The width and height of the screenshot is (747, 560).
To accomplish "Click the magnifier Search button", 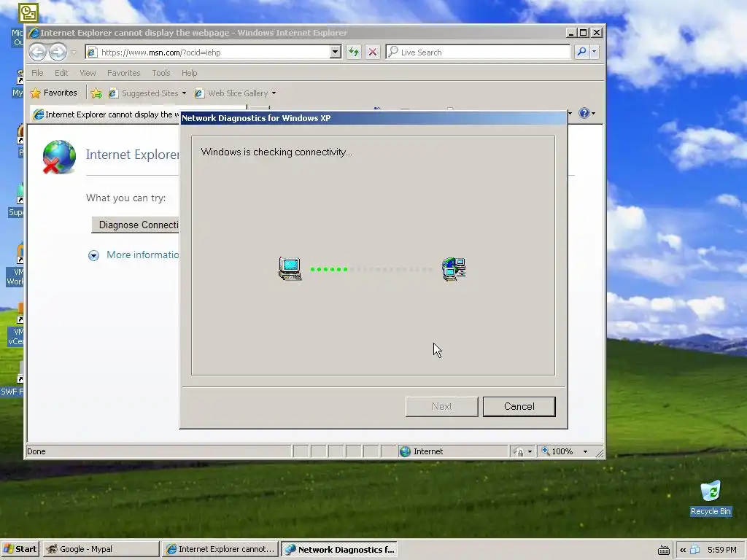I will [x=581, y=52].
